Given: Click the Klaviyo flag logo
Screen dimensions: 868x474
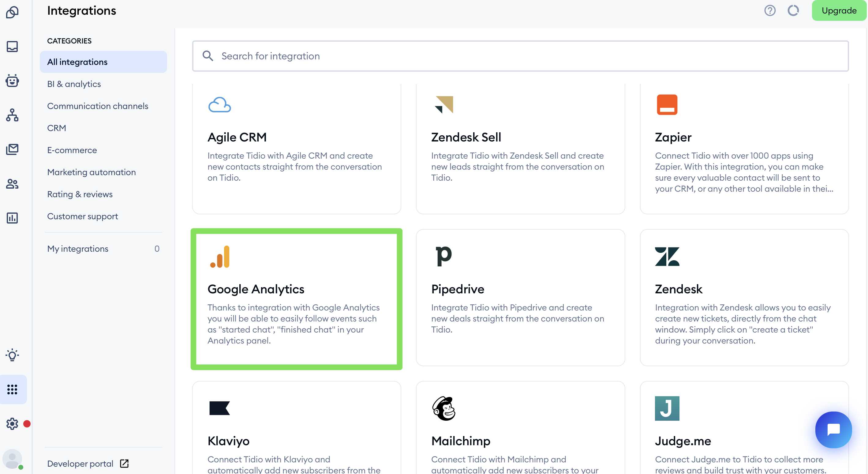Looking at the screenshot, I should 219,408.
